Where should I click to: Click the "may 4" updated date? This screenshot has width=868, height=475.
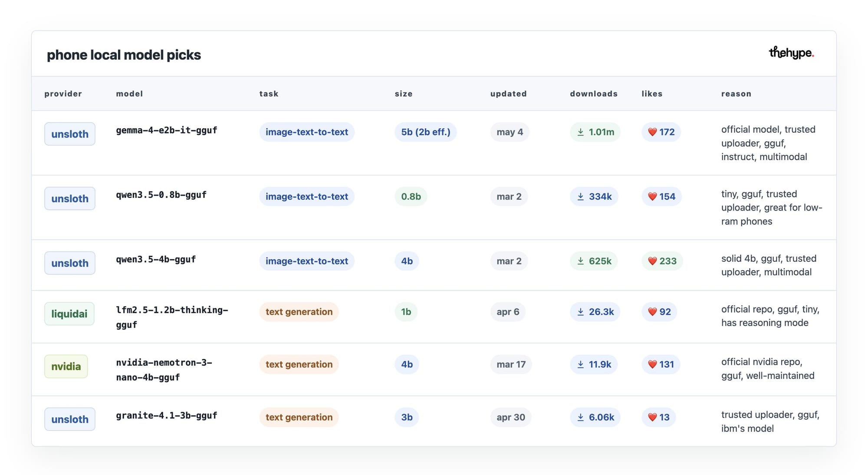pyautogui.click(x=510, y=132)
